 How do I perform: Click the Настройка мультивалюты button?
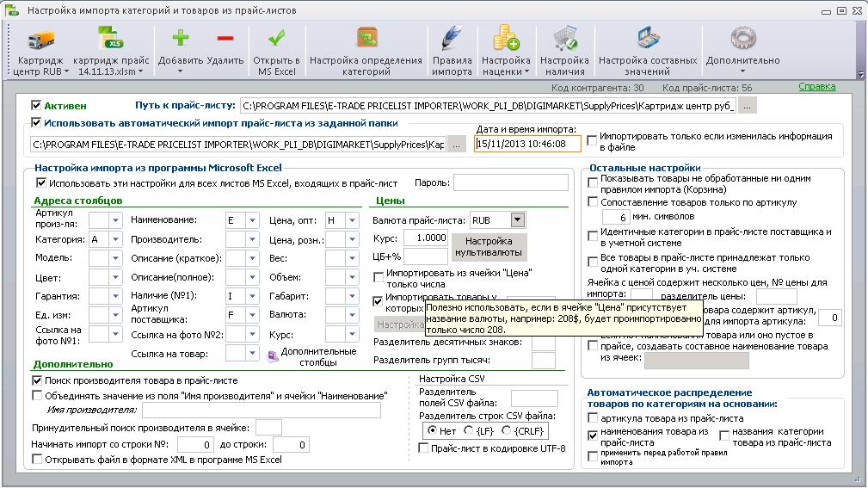489,247
